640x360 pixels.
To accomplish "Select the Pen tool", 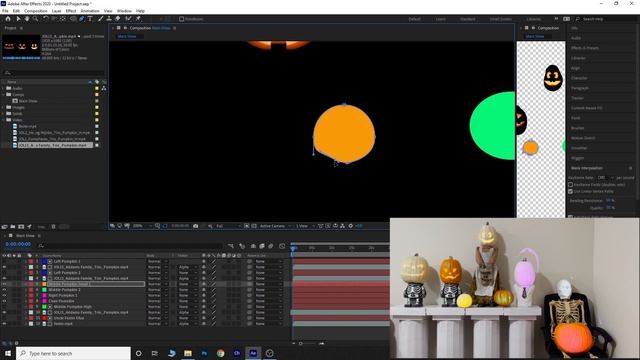I will point(82,19).
